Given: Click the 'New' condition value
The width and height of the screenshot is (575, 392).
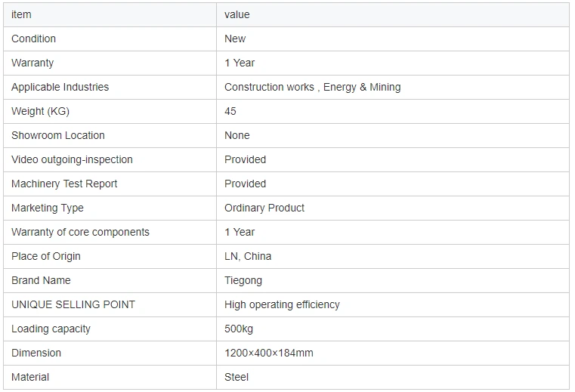Looking at the screenshot, I should click(x=235, y=39).
